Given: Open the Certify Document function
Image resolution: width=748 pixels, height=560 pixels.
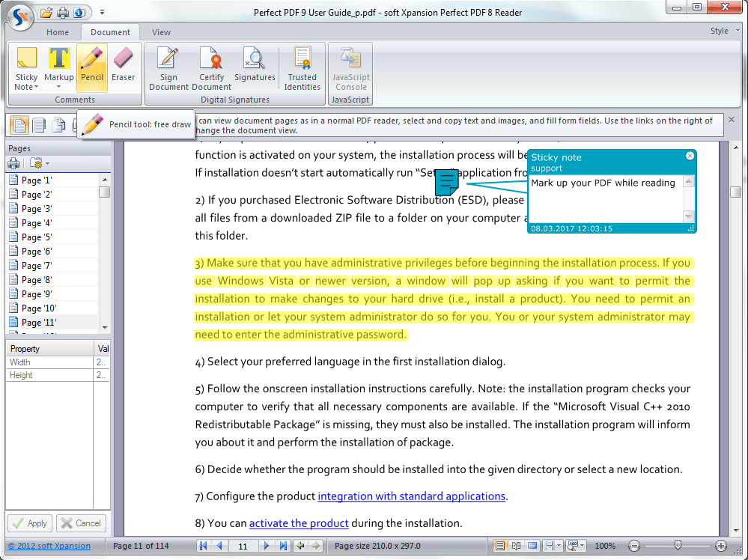Looking at the screenshot, I should click(x=211, y=68).
